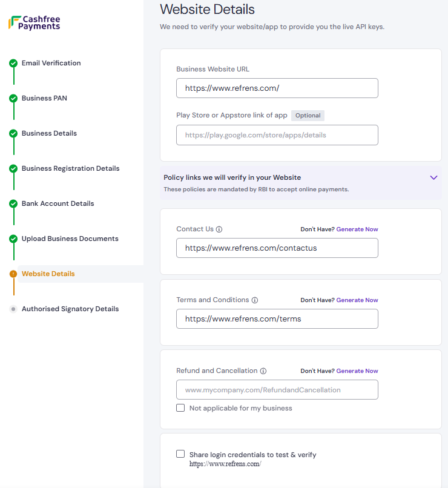Image resolution: width=448 pixels, height=488 pixels.
Task: Focus the Terms and Conditions URL field
Action: [277, 318]
